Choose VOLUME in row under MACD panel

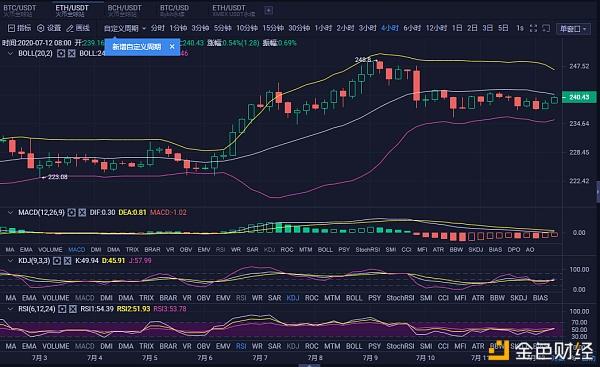(x=50, y=250)
